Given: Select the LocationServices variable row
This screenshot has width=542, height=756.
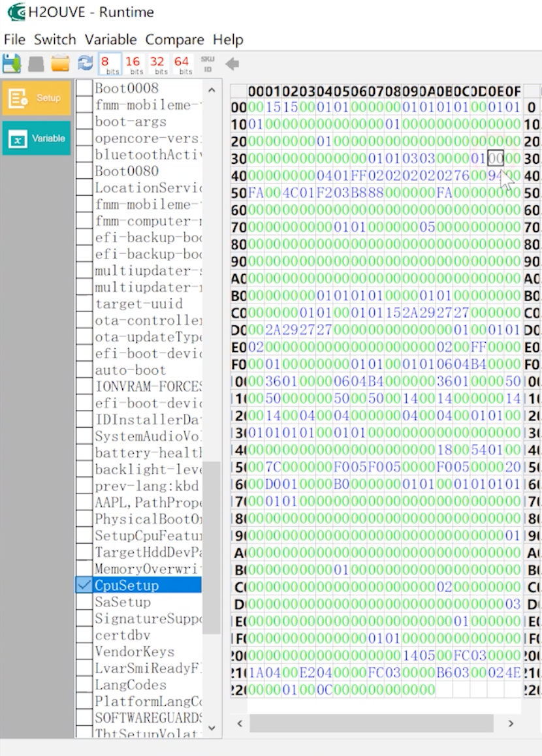Looking at the screenshot, I should tap(148, 187).
